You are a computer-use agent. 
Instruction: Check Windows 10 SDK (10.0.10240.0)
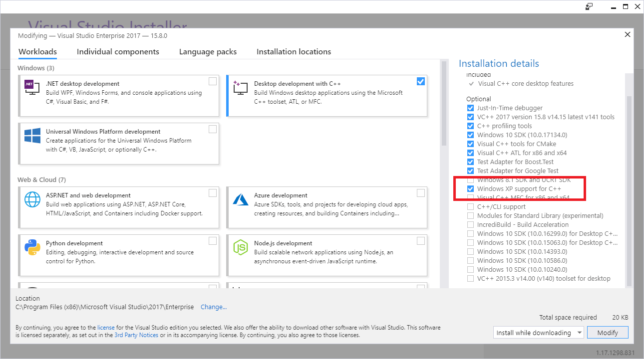point(470,270)
